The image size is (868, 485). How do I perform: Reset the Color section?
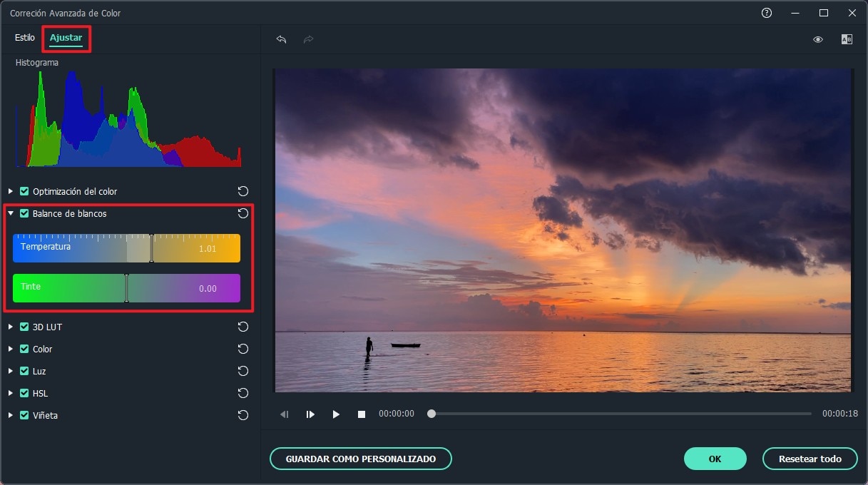(x=243, y=349)
